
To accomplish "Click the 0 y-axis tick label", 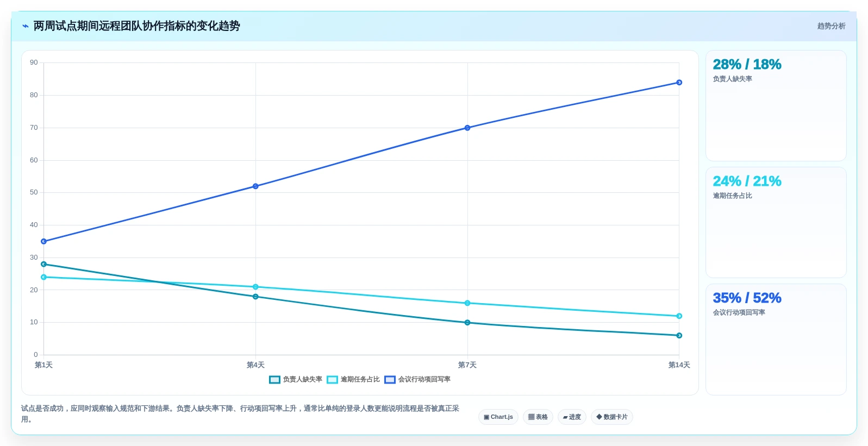I will click(x=36, y=355).
